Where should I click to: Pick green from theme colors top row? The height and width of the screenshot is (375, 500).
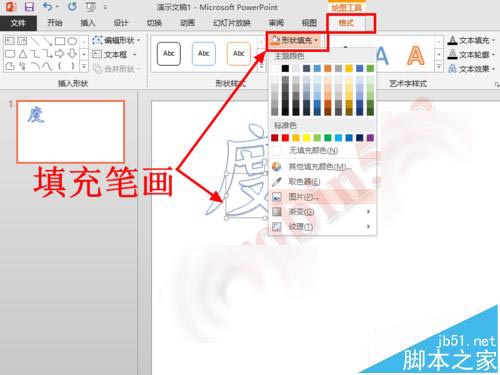coord(370,69)
